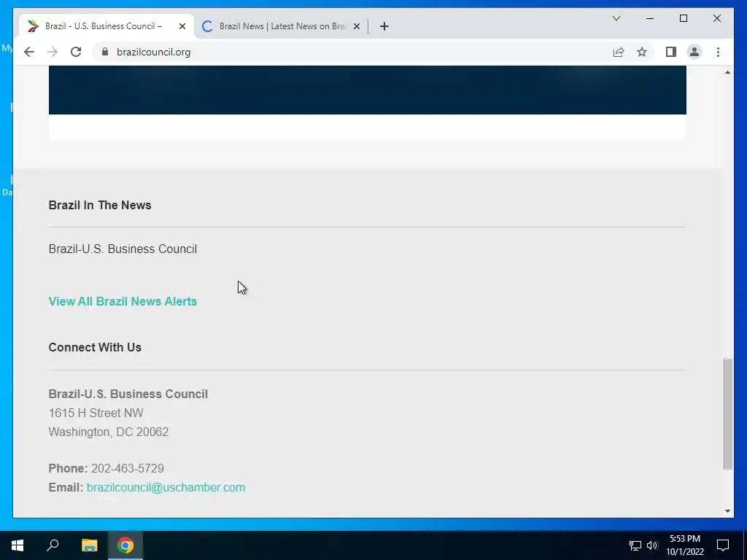The width and height of the screenshot is (747, 560).
Task: Go back using the browser back arrow
Action: pyautogui.click(x=29, y=52)
